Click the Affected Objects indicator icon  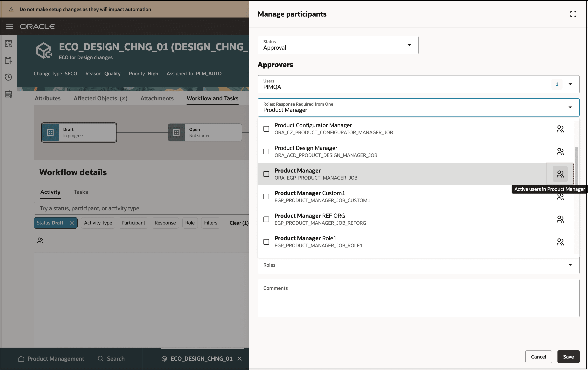123,98
